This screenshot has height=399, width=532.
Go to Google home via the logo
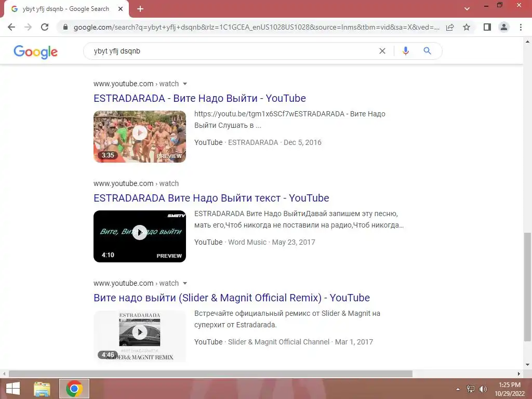(36, 51)
